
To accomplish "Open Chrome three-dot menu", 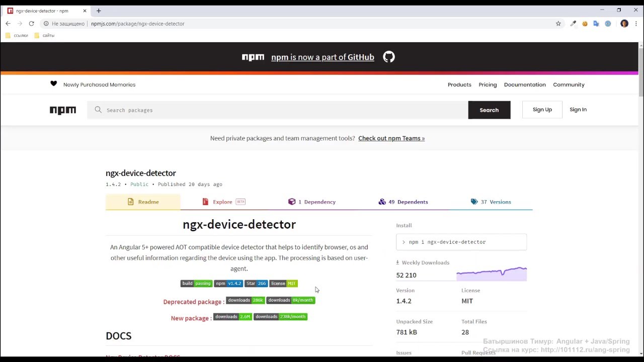I will click(636, 24).
